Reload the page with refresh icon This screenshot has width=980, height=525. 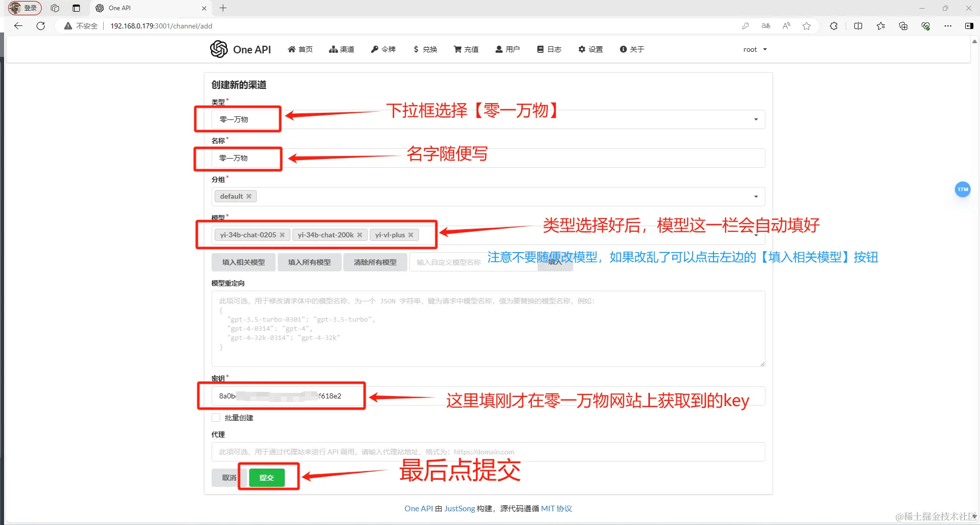coord(41,26)
